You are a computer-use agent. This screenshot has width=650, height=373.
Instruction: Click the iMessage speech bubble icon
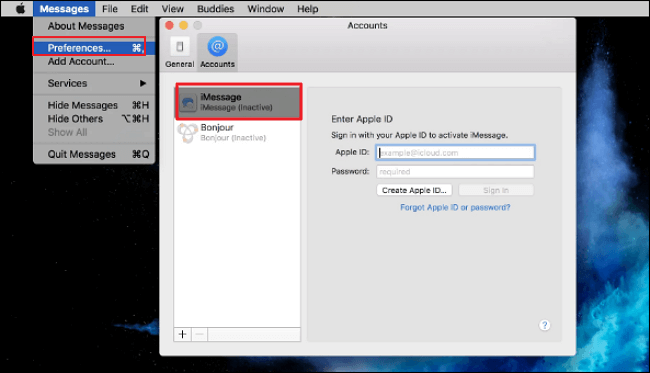click(188, 102)
